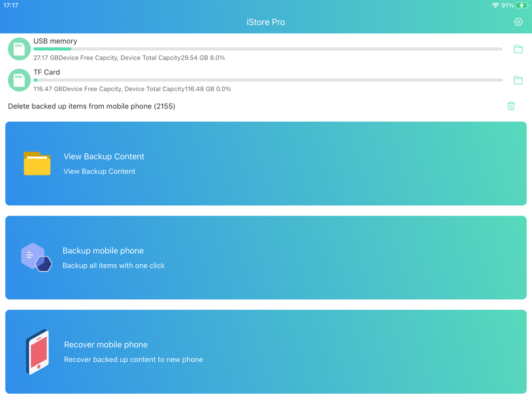Tap the 91% battery percentage
The height and width of the screenshot is (399, 532).
508,5
